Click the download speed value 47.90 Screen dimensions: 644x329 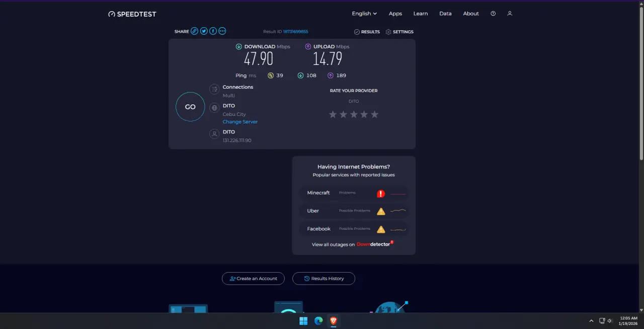pos(259,59)
